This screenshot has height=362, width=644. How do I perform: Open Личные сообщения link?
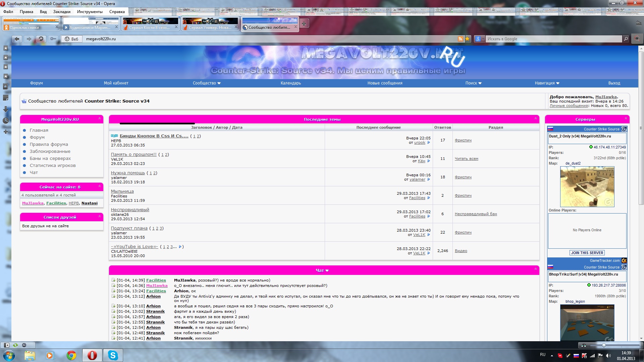pyautogui.click(x=569, y=106)
